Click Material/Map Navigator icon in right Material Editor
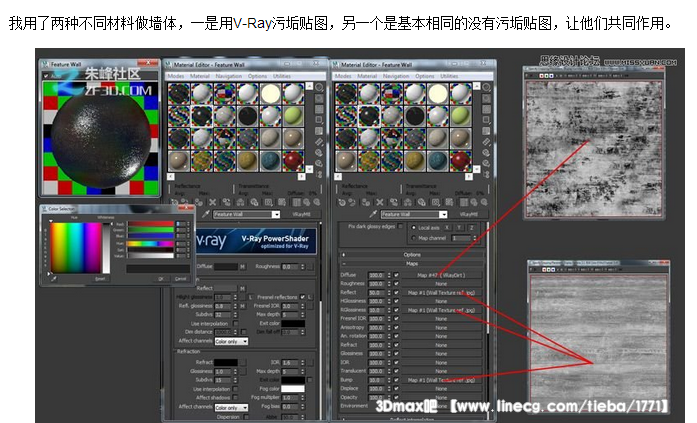Screen dimensions: 697x423 pyautogui.click(x=486, y=174)
